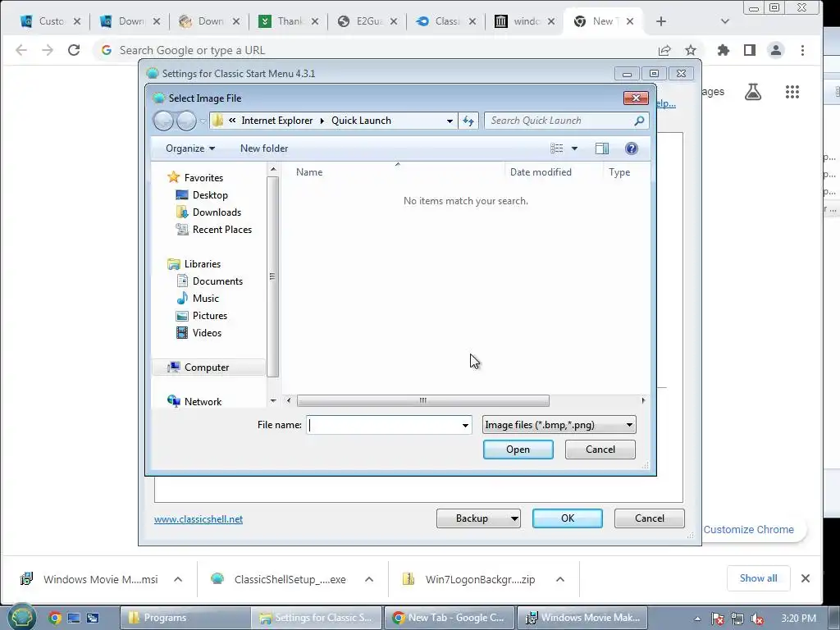
Task: Click Show all downloads button
Action: click(758, 578)
